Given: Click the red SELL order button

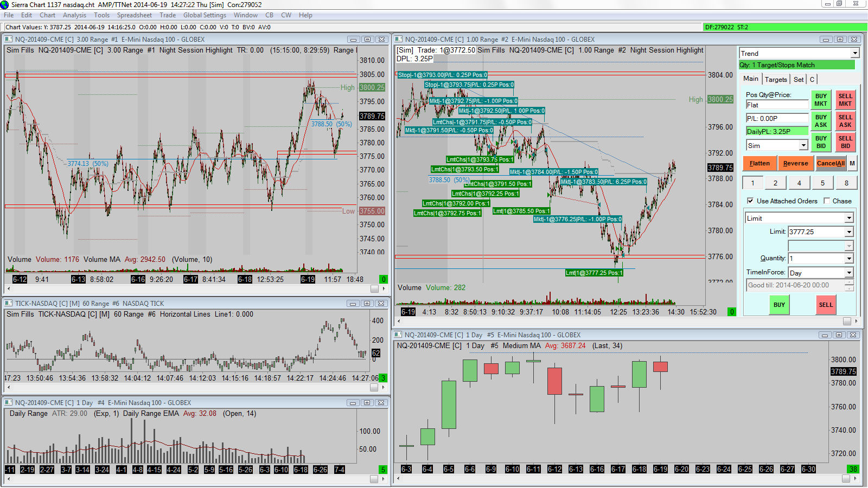Looking at the screenshot, I should (x=826, y=305).
